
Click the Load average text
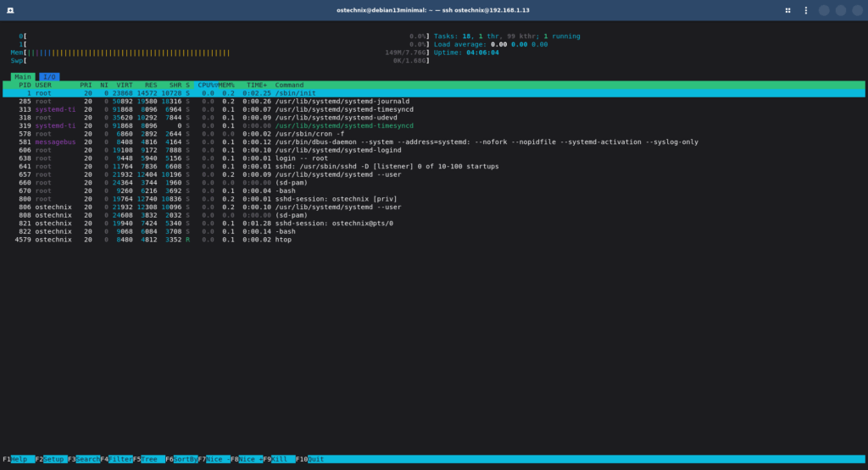pos(491,45)
